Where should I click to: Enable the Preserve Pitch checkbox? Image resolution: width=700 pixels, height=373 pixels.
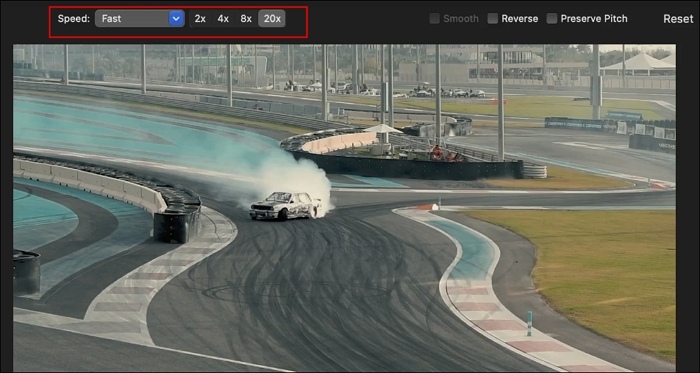click(x=552, y=19)
